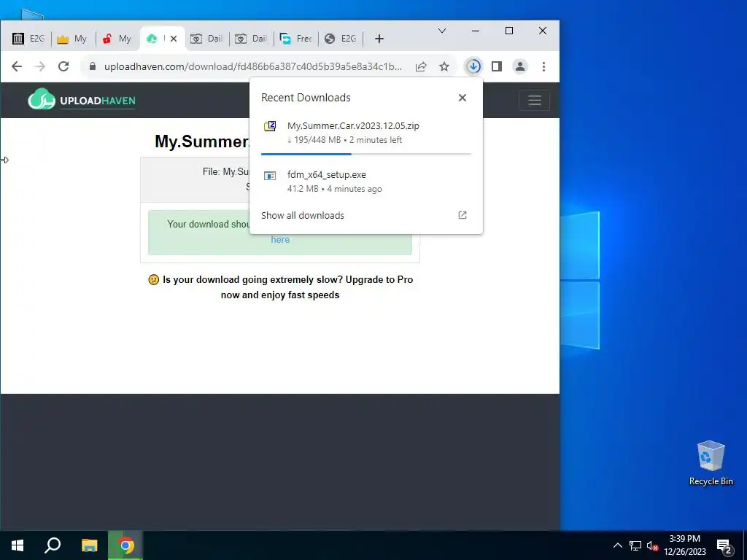Show hidden system tray icons
Screen dimensions: 747x560
[617, 545]
